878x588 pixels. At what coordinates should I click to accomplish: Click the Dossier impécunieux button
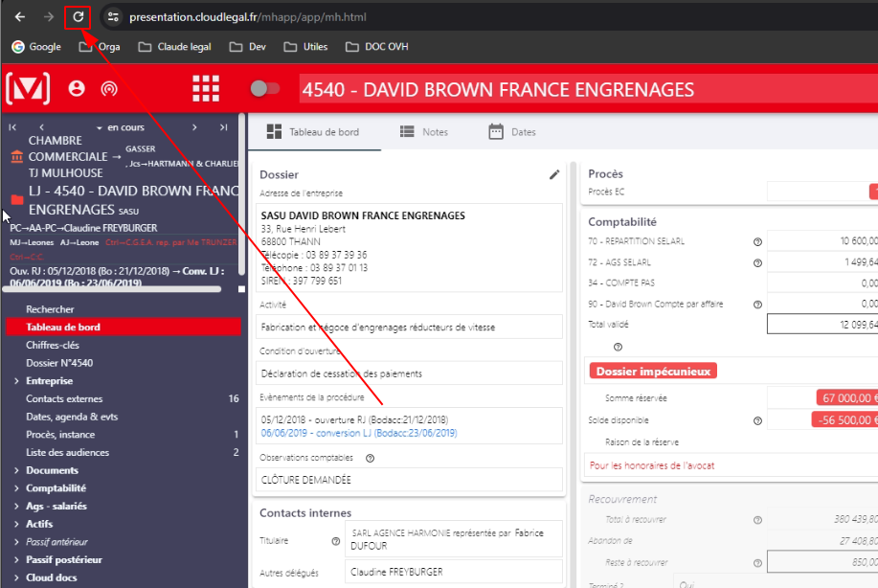[653, 372]
